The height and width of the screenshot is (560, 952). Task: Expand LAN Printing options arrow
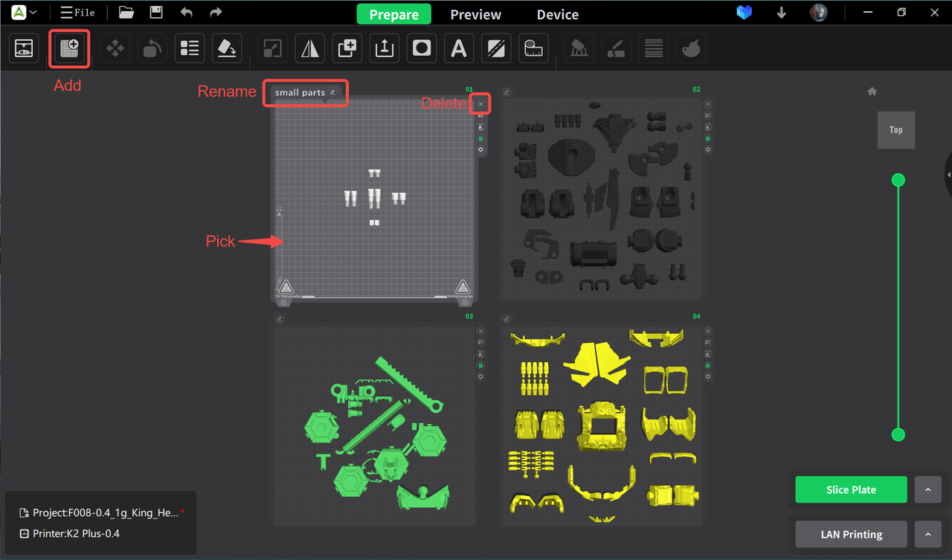coord(927,534)
